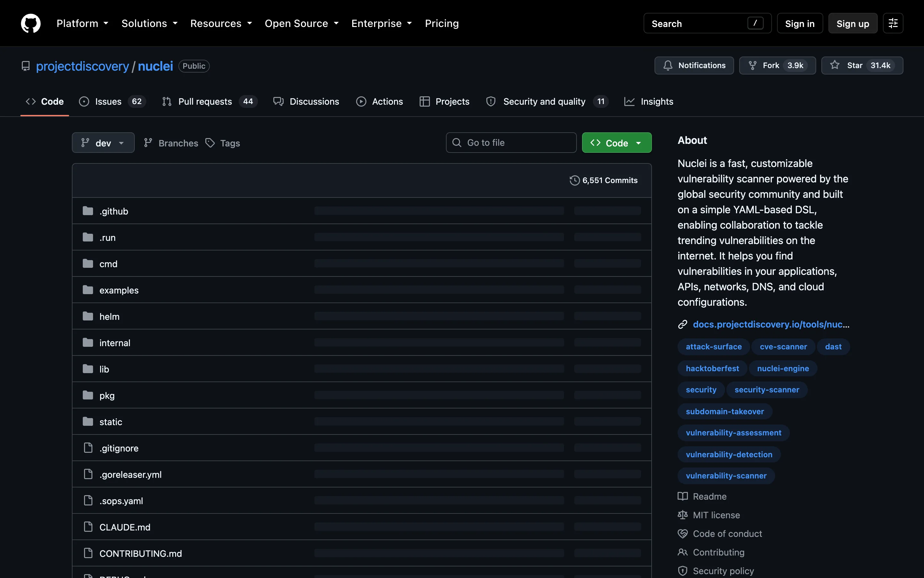The height and width of the screenshot is (578, 924).
Task: Click the .gitignore file icon
Action: click(x=88, y=448)
